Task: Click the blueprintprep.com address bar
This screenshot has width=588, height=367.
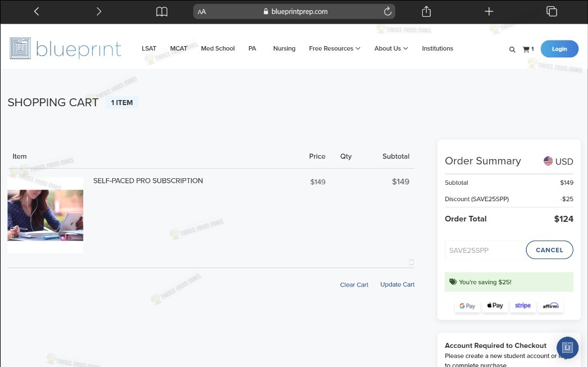Action: [294, 12]
